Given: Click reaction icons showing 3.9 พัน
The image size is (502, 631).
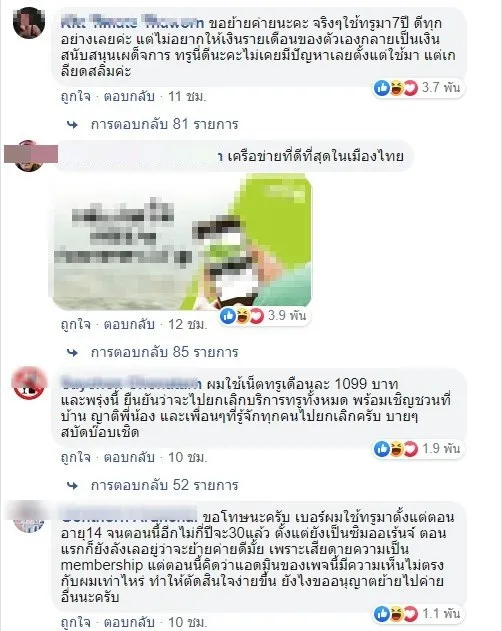Looking at the screenshot, I should 242,316.
